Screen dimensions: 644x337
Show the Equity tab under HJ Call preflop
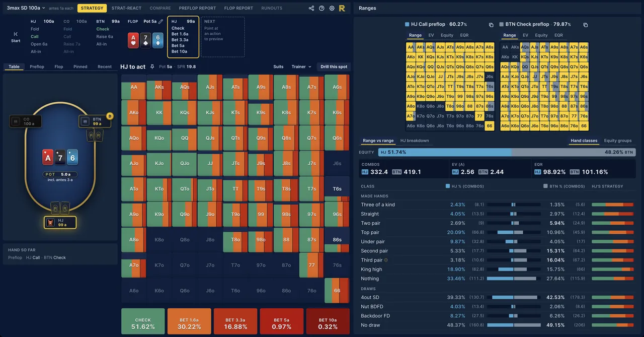click(447, 35)
